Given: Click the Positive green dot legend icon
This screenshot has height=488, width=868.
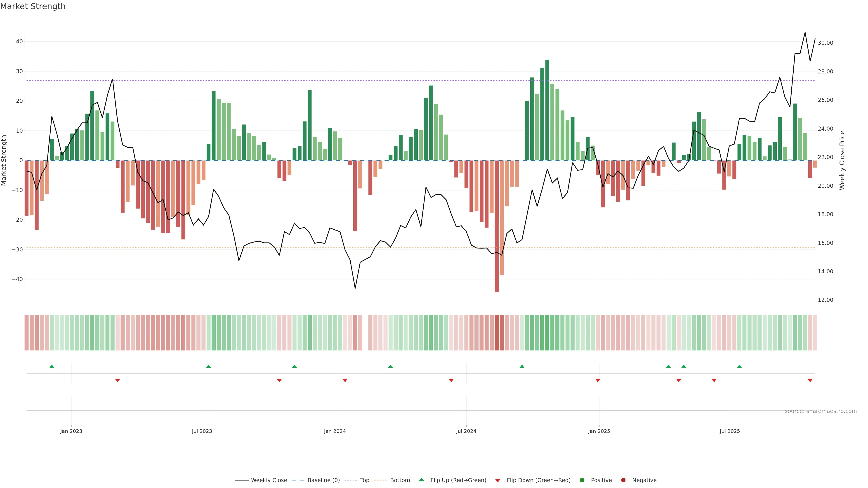Looking at the screenshot, I should 582,480.
